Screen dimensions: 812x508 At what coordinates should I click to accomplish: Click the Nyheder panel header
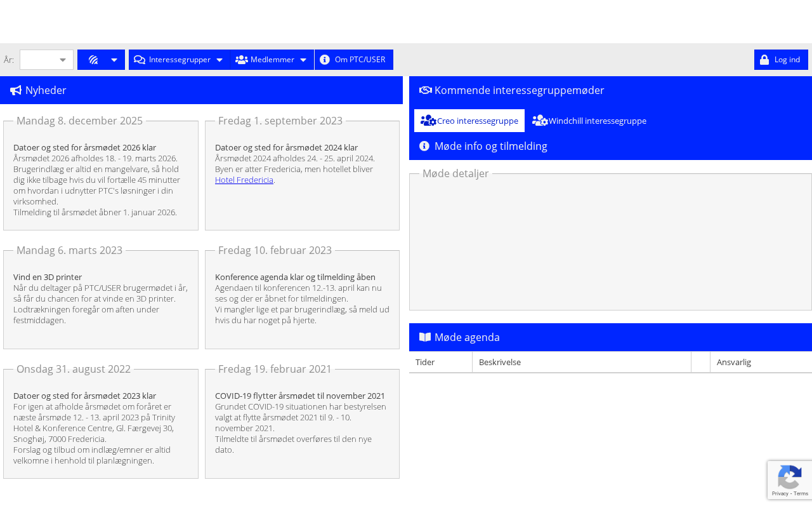click(201, 90)
